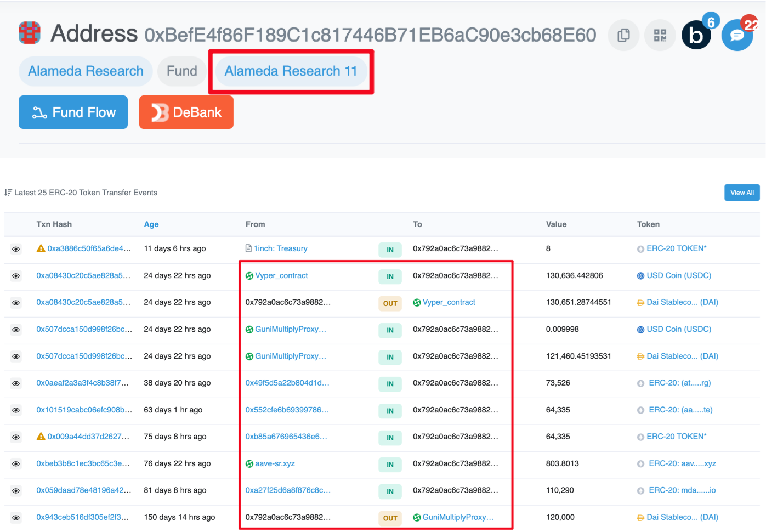
Task: Toggle eye icon for 1inch: Treasury row
Action: [x=16, y=249]
